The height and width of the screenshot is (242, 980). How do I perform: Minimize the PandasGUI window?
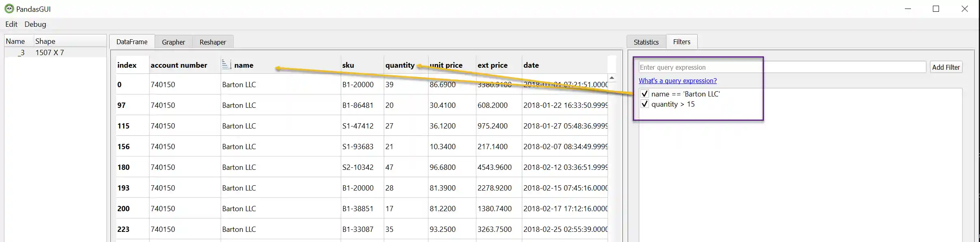point(908,9)
